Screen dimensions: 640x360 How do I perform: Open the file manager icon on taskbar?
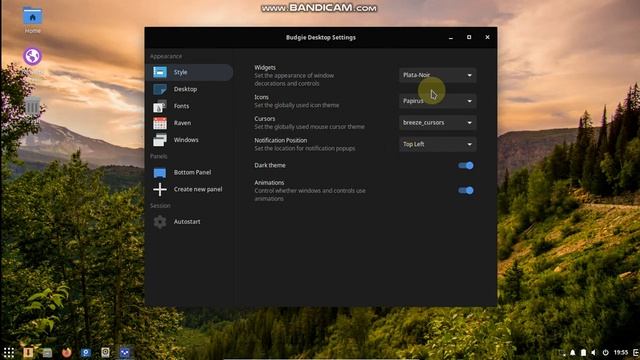coord(47,352)
